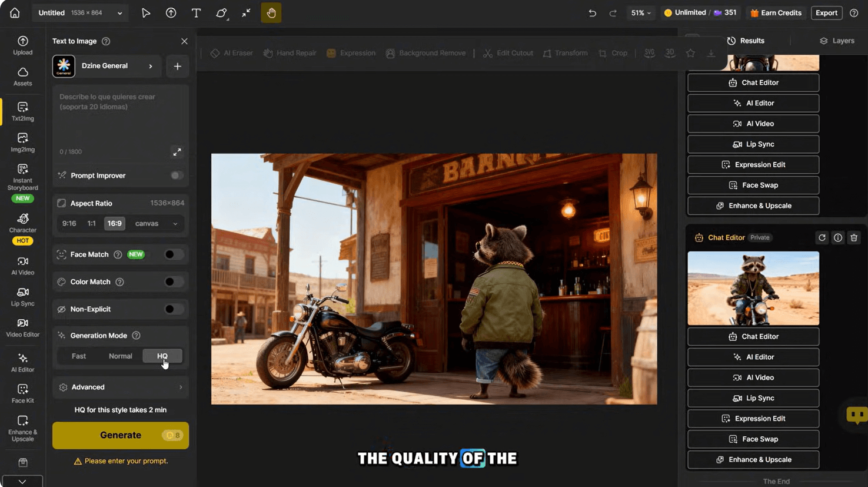Switch to the Results tab
868x487 pixels.
[x=746, y=41]
